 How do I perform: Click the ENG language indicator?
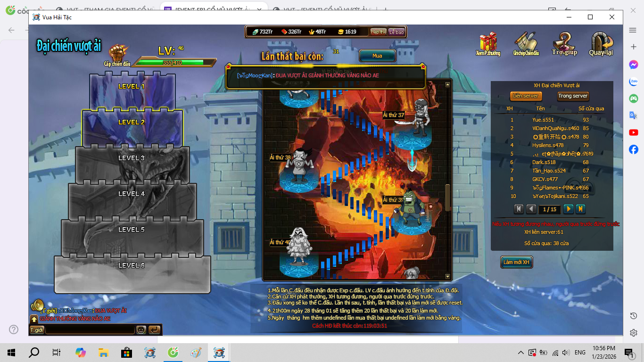[x=580, y=352]
